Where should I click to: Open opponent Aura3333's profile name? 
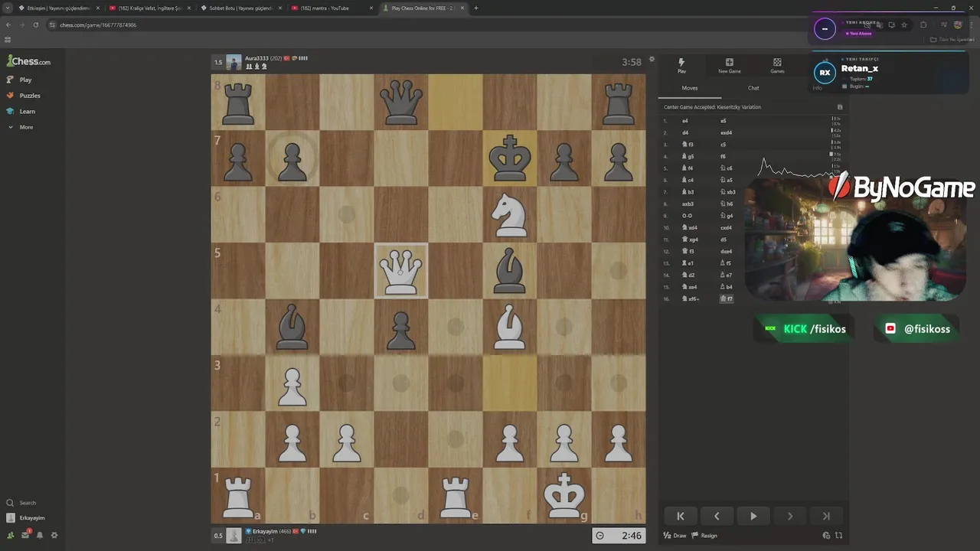(x=256, y=58)
